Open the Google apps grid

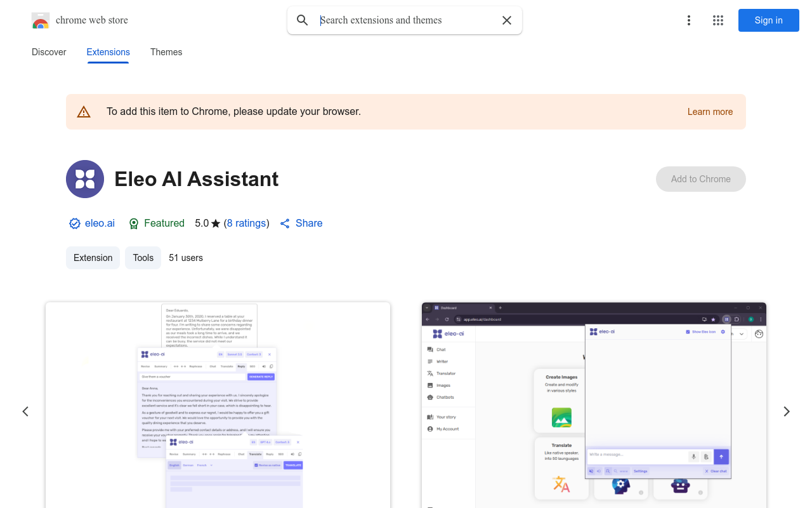click(718, 20)
